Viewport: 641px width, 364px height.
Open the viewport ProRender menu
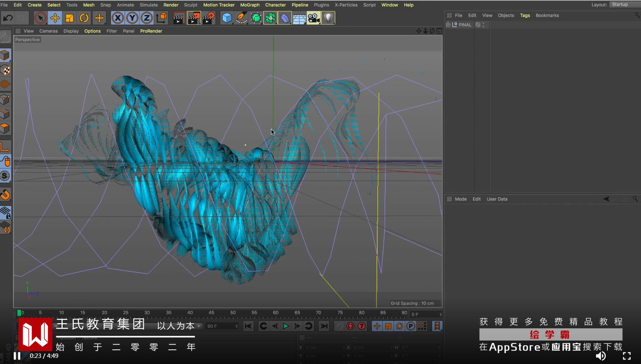coord(151,31)
